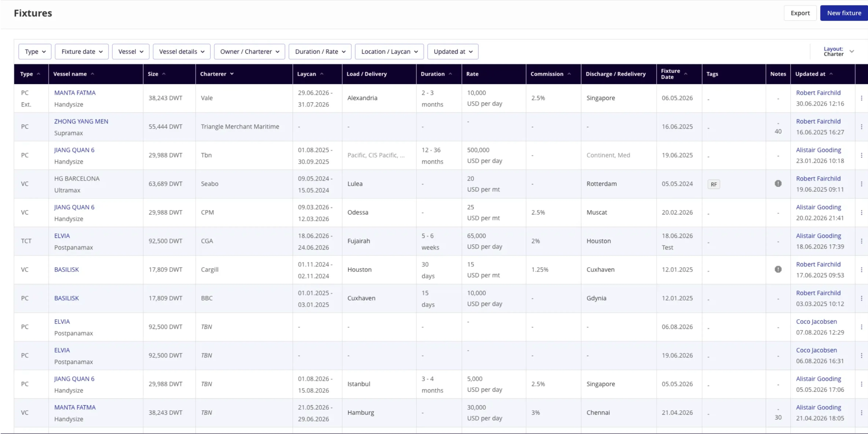Sort by Type column arrow

click(x=38, y=74)
